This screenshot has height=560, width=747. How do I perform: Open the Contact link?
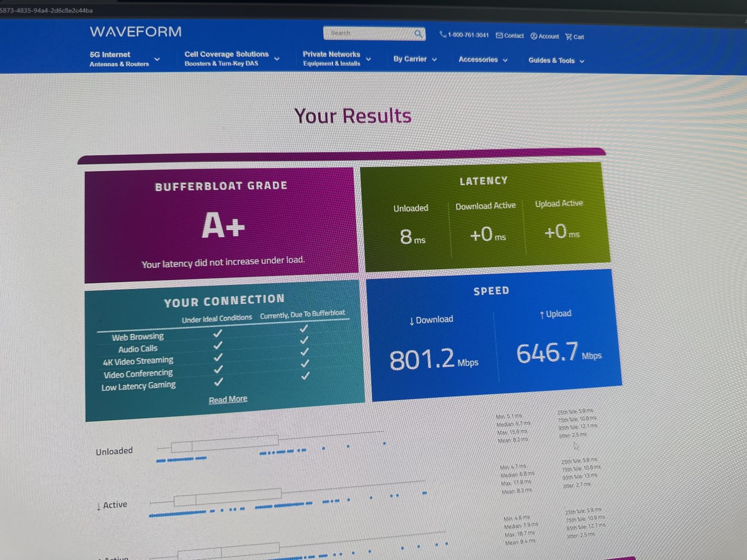(514, 36)
